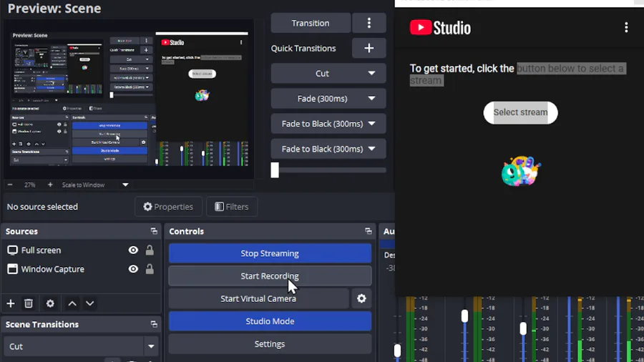Click Start Recording button

point(270,276)
